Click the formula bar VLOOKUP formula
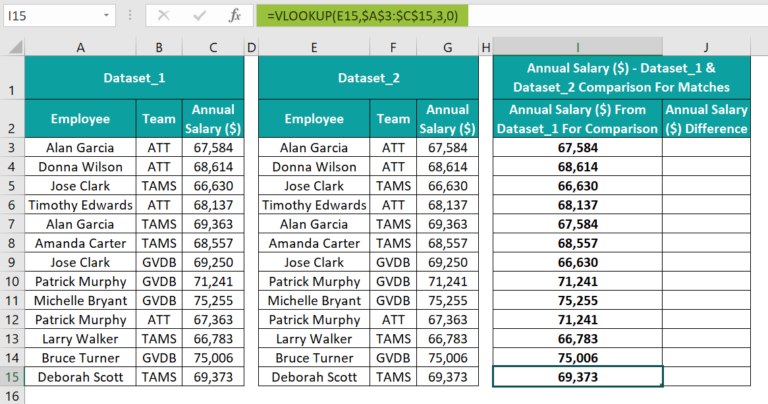Viewport: 768px width, 404px height. (x=362, y=16)
